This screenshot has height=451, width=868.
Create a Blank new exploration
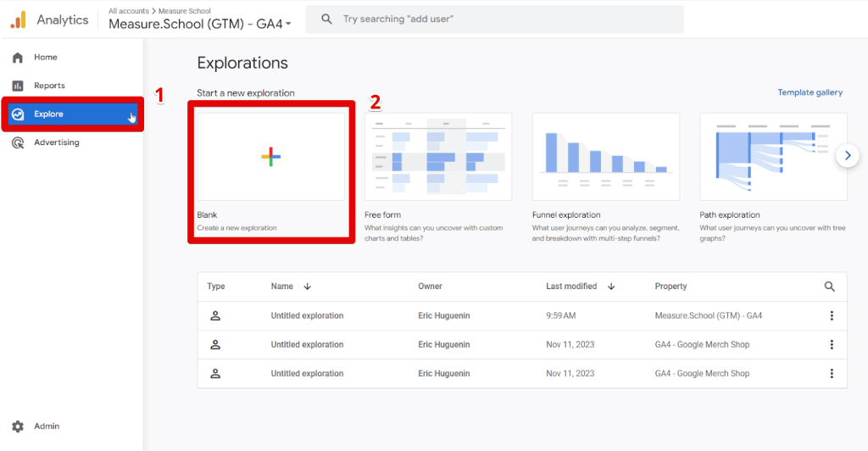pos(270,157)
